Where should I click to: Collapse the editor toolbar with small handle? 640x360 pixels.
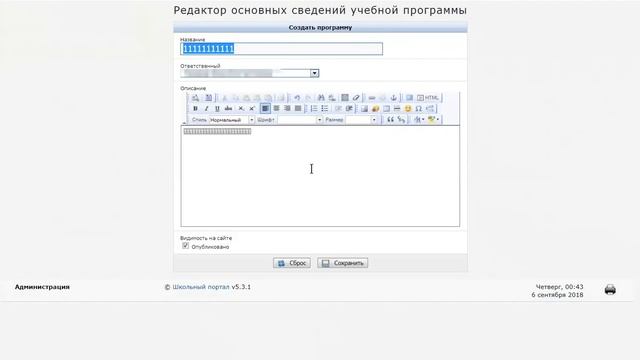click(x=184, y=122)
